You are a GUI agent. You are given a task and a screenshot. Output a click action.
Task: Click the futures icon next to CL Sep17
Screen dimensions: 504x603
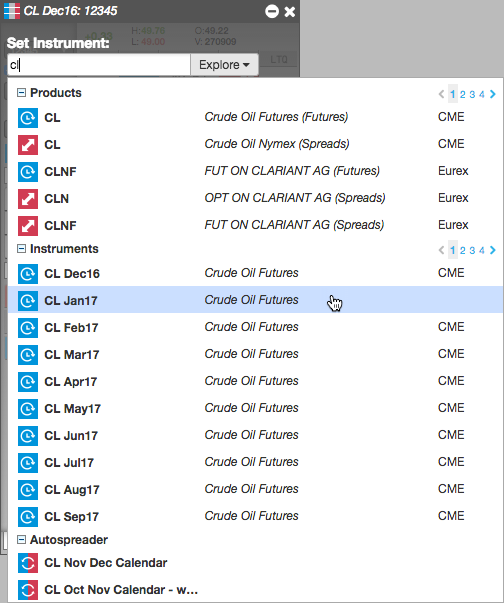[28, 517]
